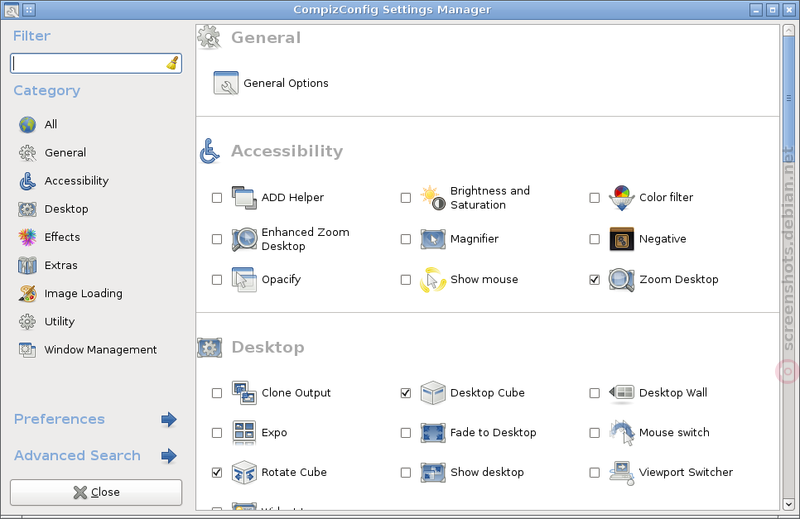Screen dimensions: 800x519
Task: Enable the Viewport Switcher checkbox
Action: click(594, 473)
